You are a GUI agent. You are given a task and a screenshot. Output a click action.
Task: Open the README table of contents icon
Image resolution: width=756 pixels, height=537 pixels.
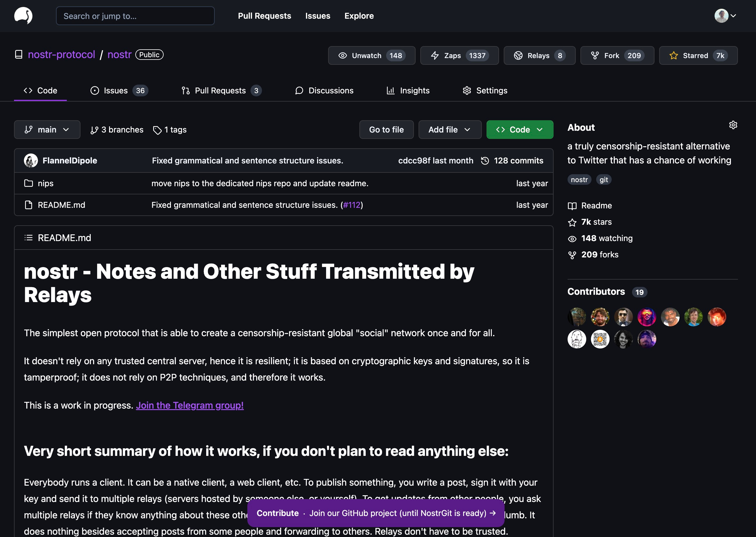pos(28,237)
